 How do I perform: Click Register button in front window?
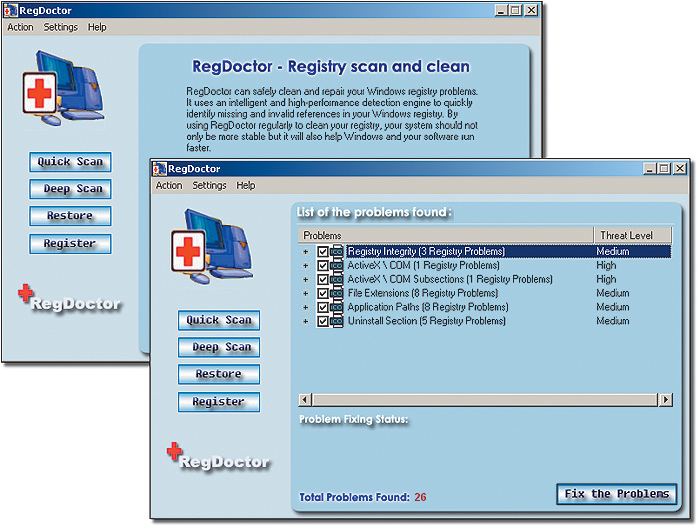click(x=219, y=402)
